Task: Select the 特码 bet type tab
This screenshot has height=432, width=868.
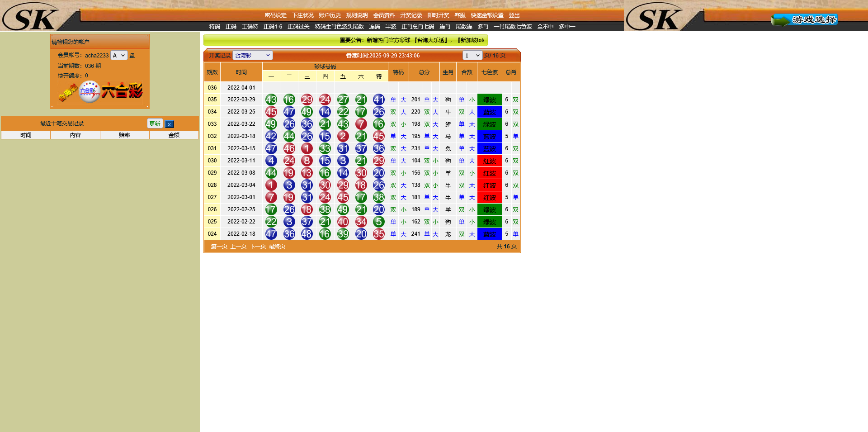Action: 215,27
